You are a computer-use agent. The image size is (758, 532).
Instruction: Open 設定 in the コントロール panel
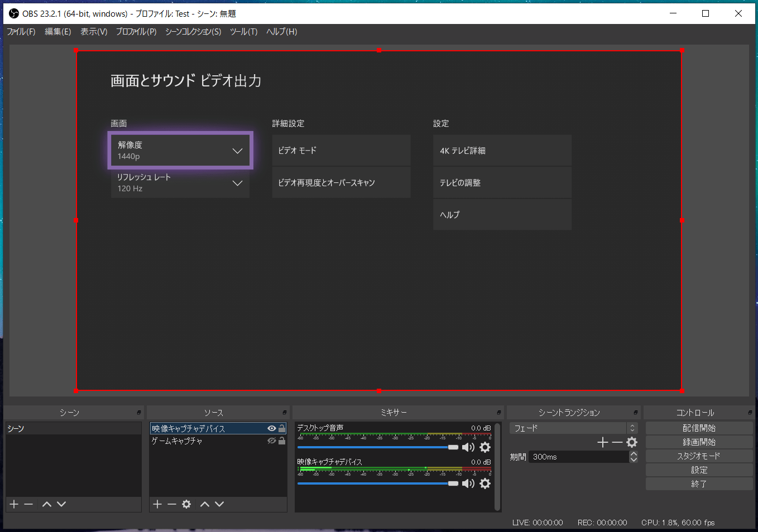tap(699, 470)
